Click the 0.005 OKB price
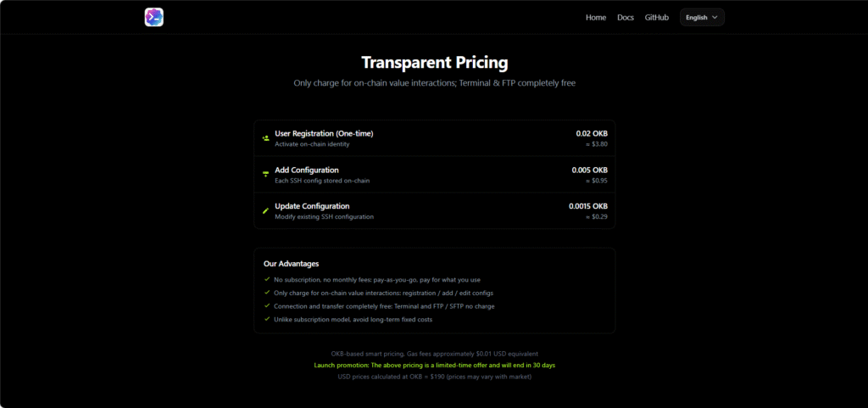Image resolution: width=868 pixels, height=408 pixels. (x=590, y=170)
